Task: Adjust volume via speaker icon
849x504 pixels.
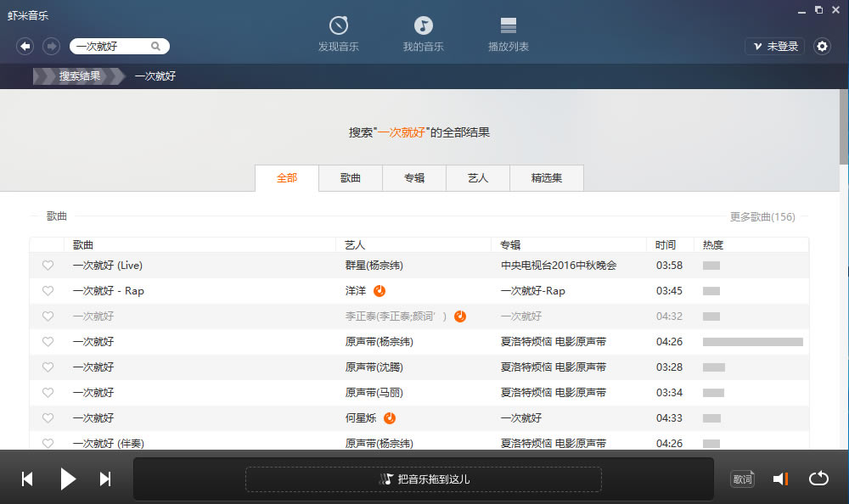Action: click(x=780, y=479)
